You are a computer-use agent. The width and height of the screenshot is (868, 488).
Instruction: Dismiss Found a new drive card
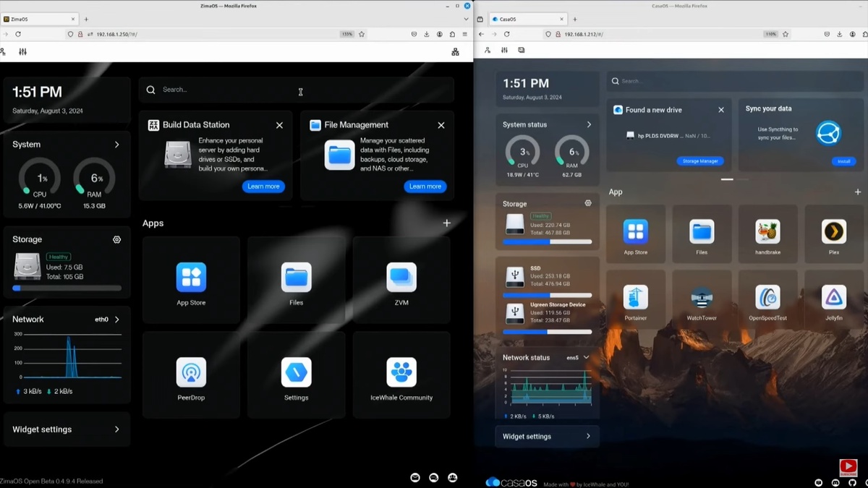point(721,110)
